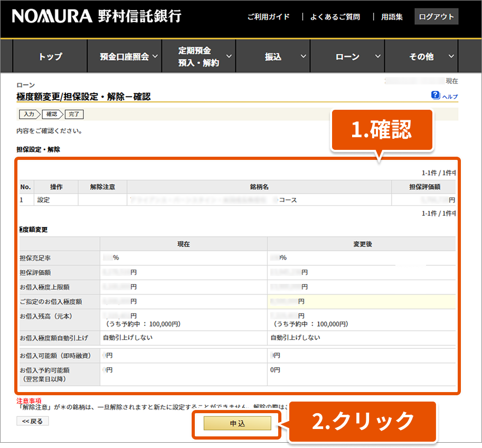482x448 pixels.
Task: Expand the 定期預金 預入・解約 dropdown chevron
Action: [229, 56]
